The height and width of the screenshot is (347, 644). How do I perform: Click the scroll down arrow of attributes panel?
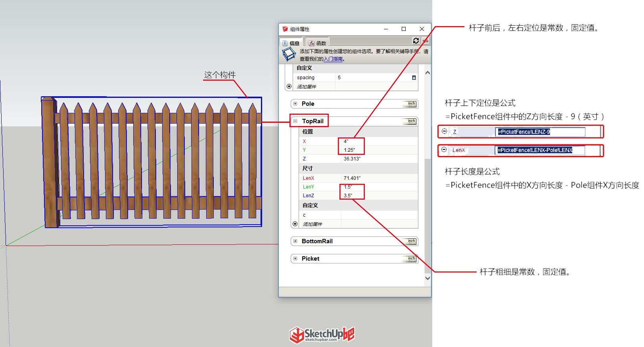point(427,278)
